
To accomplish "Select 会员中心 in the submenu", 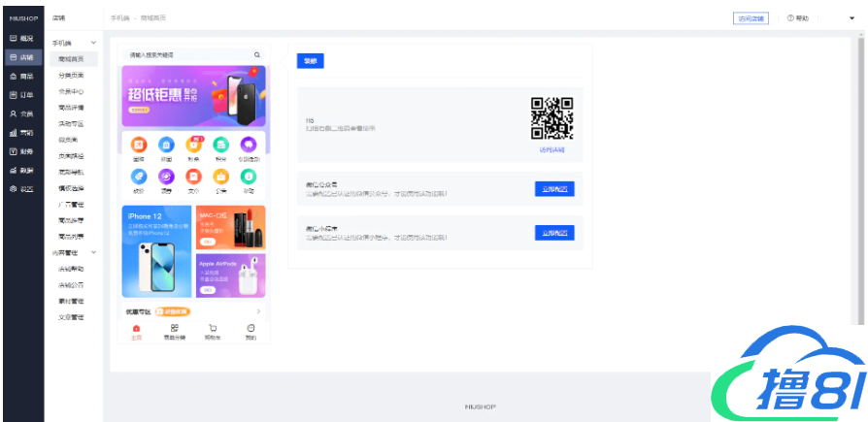I will click(x=71, y=91).
